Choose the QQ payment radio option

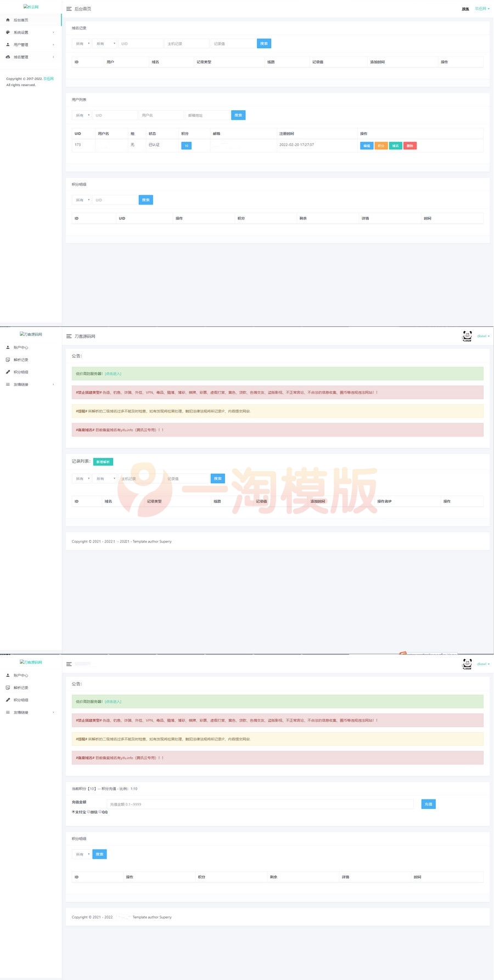(x=100, y=812)
